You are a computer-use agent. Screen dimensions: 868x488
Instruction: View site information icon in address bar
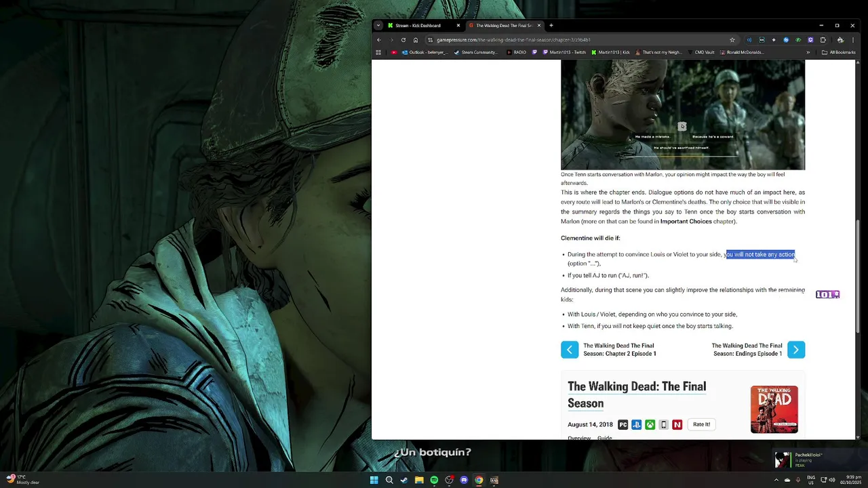(x=430, y=40)
